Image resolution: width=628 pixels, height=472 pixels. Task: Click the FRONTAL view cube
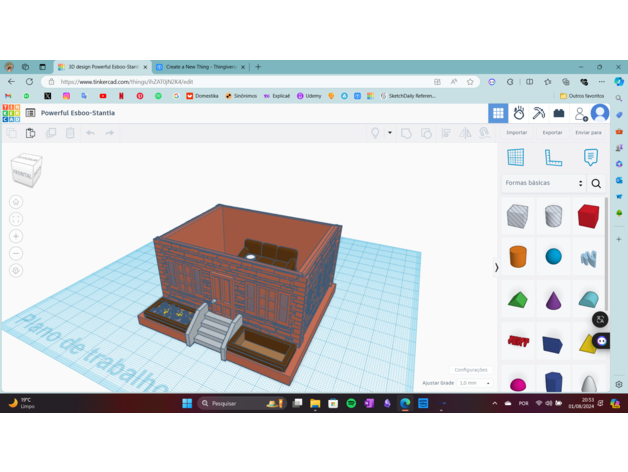(x=27, y=172)
